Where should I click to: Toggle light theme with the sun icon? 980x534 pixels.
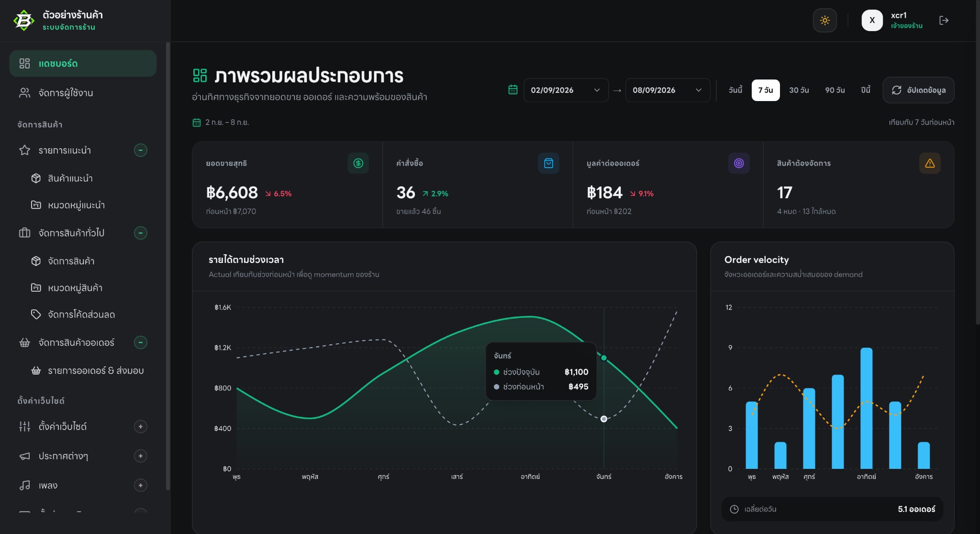[x=824, y=20]
